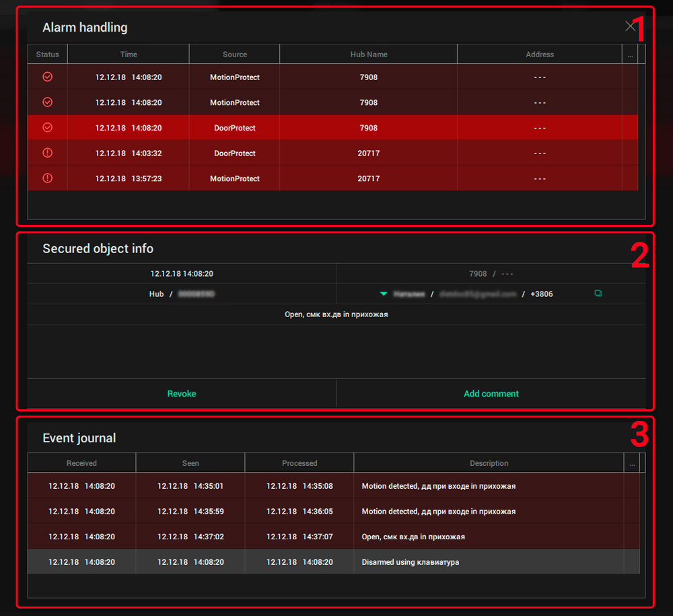Click hub name 20717 in the MotionProtect row

click(x=369, y=178)
